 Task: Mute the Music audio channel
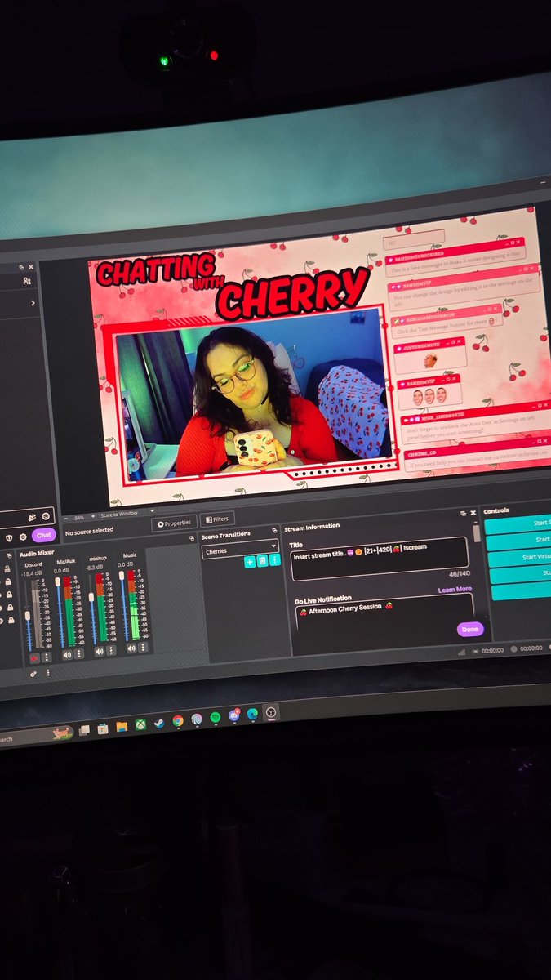tap(131, 648)
